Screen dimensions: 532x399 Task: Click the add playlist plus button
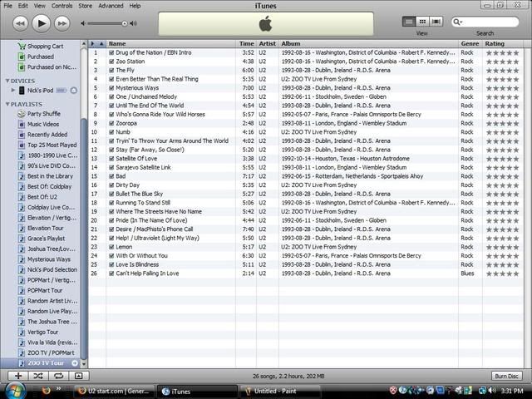pyautogui.click(x=18, y=376)
